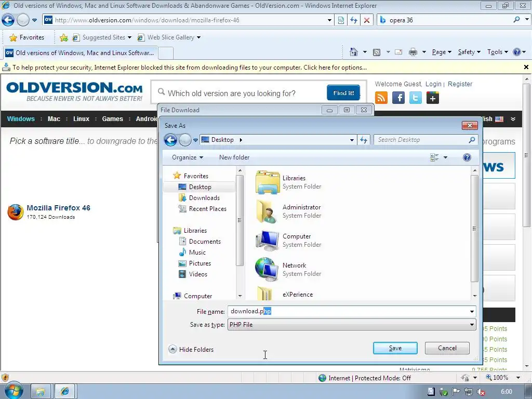Open the Safety menu
The image size is (532, 399).
click(x=469, y=52)
